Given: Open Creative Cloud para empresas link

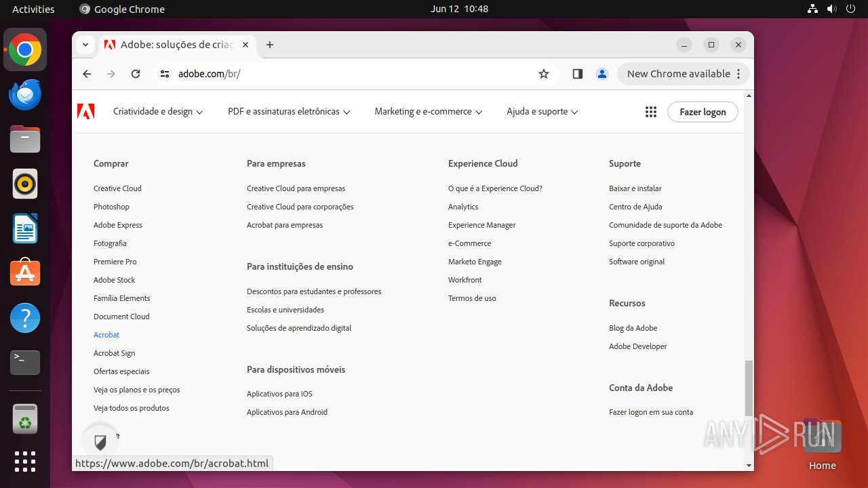Looking at the screenshot, I should tap(296, 188).
